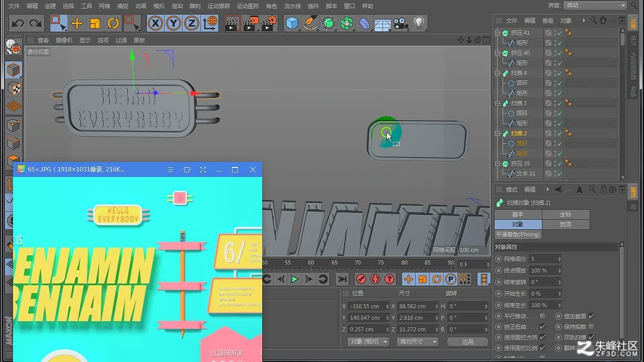Viewport: 644px width, 362px height.
Task: Click the Point Level Animation dots icon
Action: (x=465, y=279)
